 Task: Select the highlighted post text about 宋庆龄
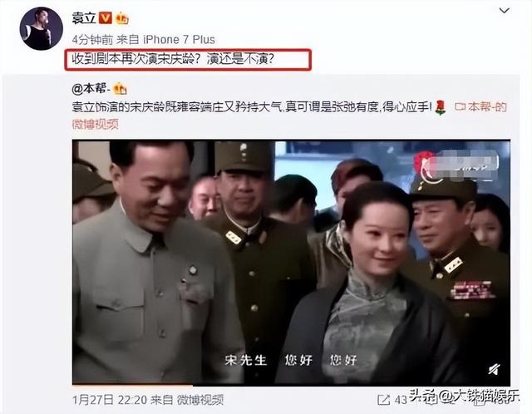173,59
